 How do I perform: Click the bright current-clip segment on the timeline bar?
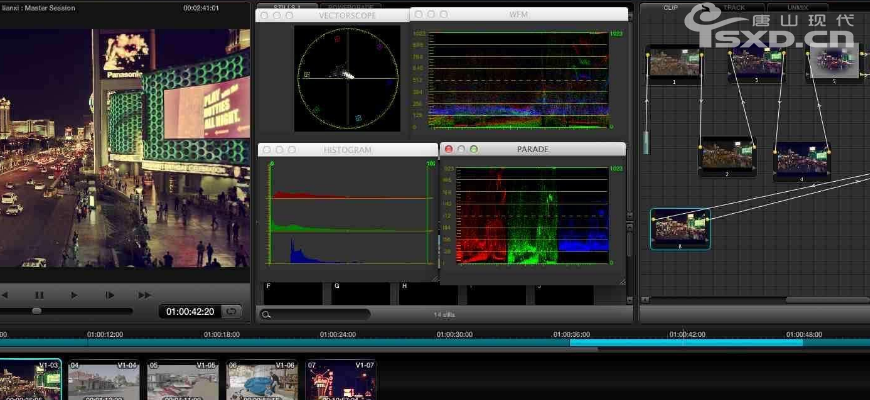coord(686,343)
